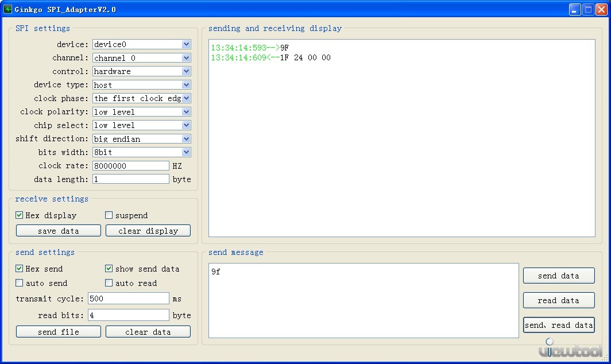Click the transmit cycle field showing 500
Viewport: 611px width, 364px height.
128,299
